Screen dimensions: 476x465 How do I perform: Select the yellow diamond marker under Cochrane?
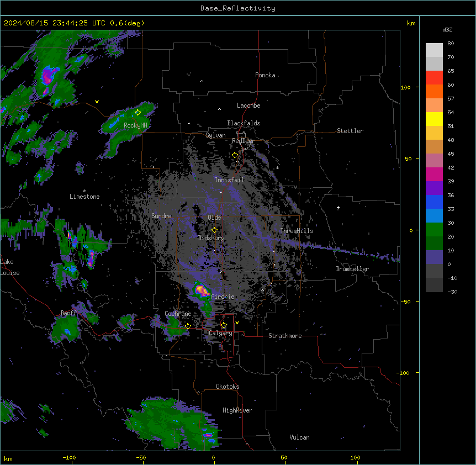tap(188, 326)
